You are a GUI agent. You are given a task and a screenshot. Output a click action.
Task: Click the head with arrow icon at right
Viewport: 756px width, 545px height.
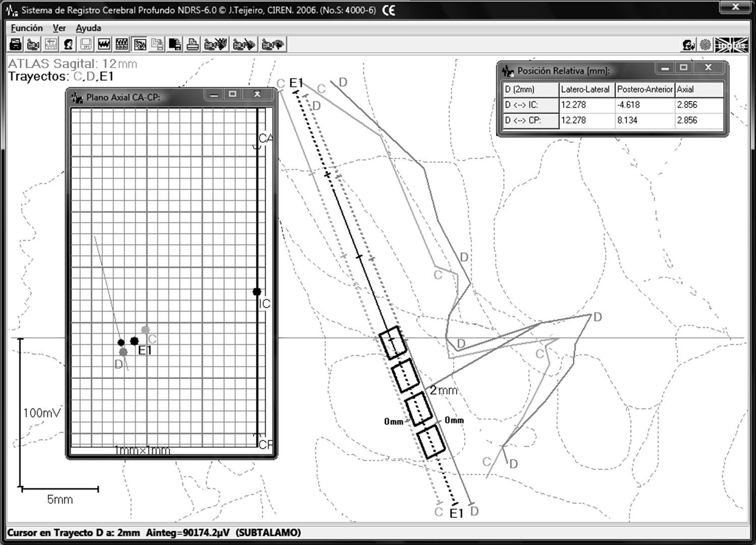tap(688, 45)
